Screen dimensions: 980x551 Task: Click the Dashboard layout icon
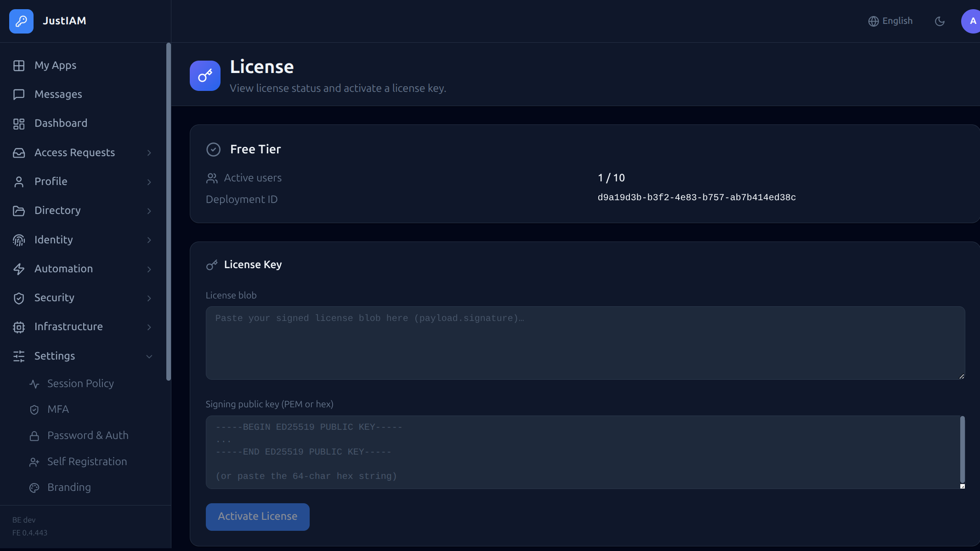19,124
